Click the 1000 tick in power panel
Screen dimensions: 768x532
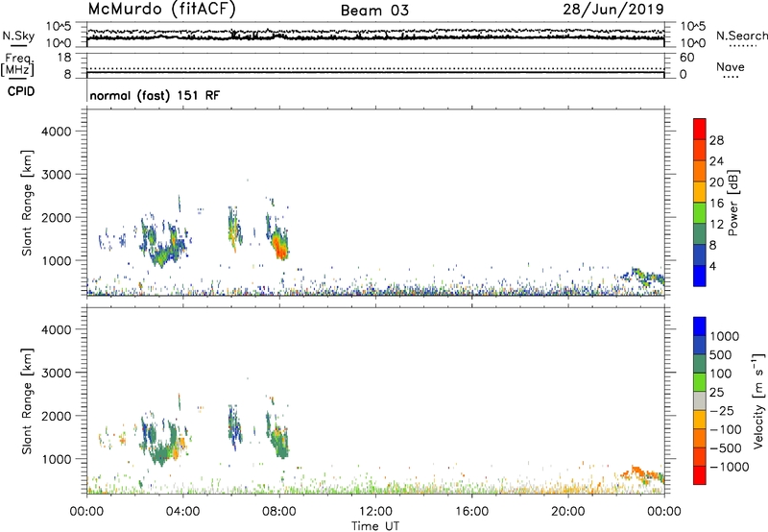[57, 260]
